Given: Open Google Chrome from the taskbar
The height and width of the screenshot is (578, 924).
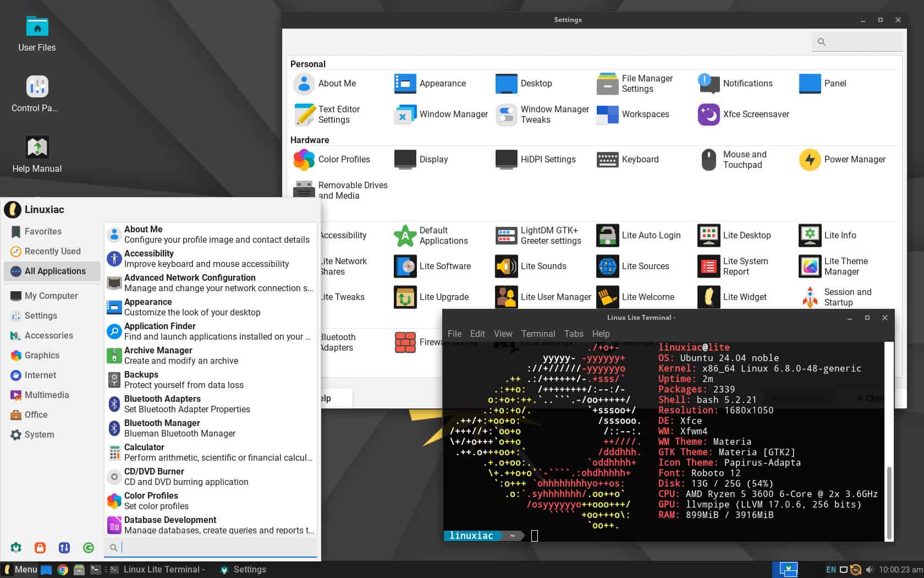Looking at the screenshot, I should [62, 569].
